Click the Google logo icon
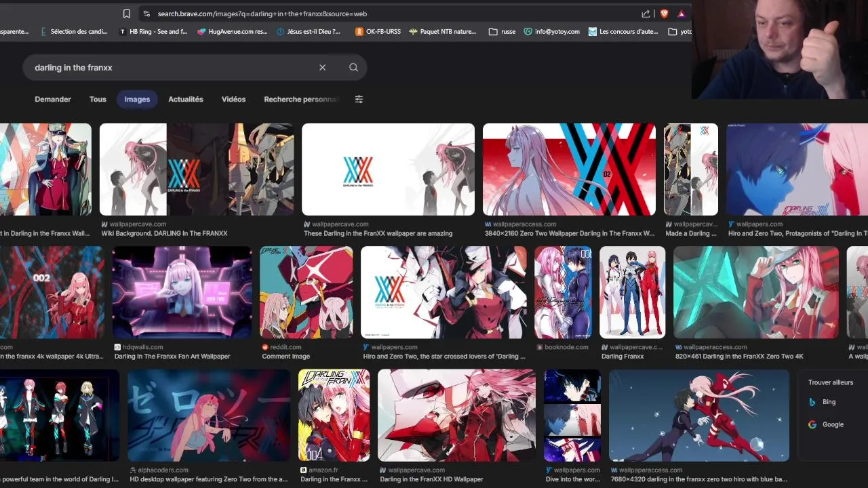The height and width of the screenshot is (488, 868). click(x=812, y=424)
